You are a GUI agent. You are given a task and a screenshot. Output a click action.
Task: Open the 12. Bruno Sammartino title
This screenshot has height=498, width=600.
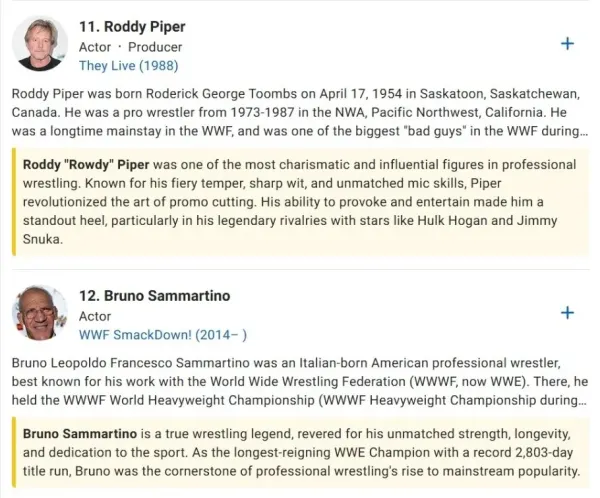coord(155,296)
